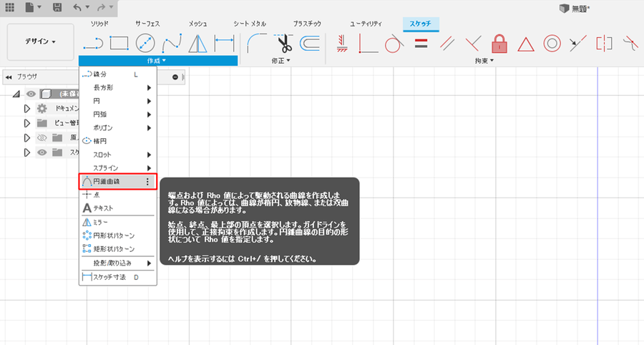644x345 pixels.
Task: Apply Concentric constraint icon
Action: click(552, 43)
